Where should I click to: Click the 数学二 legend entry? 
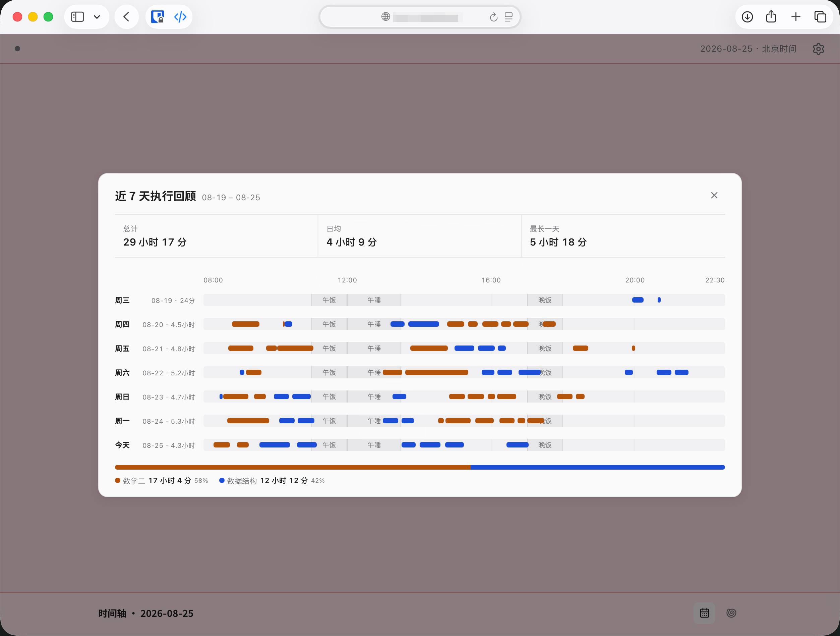click(x=161, y=481)
